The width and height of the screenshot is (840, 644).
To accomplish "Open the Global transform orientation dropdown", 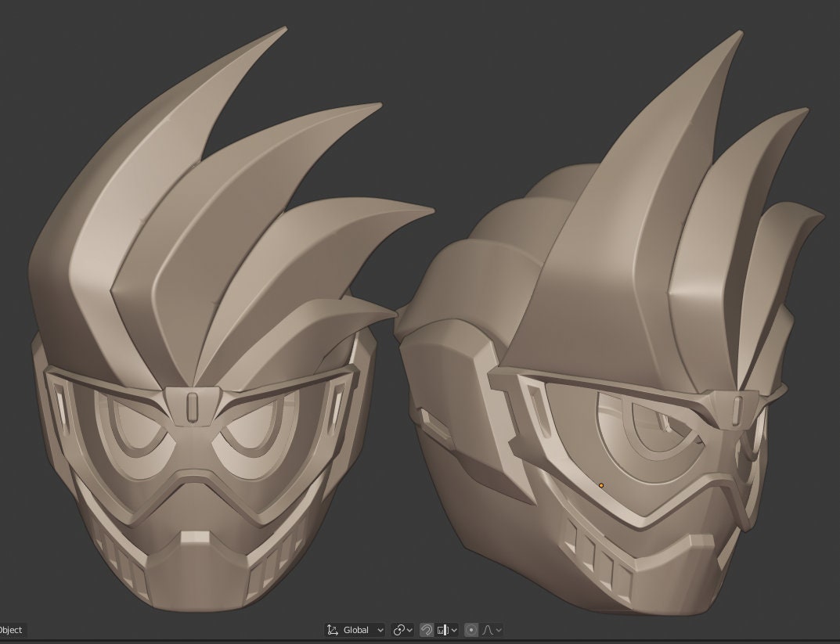I will (x=380, y=629).
